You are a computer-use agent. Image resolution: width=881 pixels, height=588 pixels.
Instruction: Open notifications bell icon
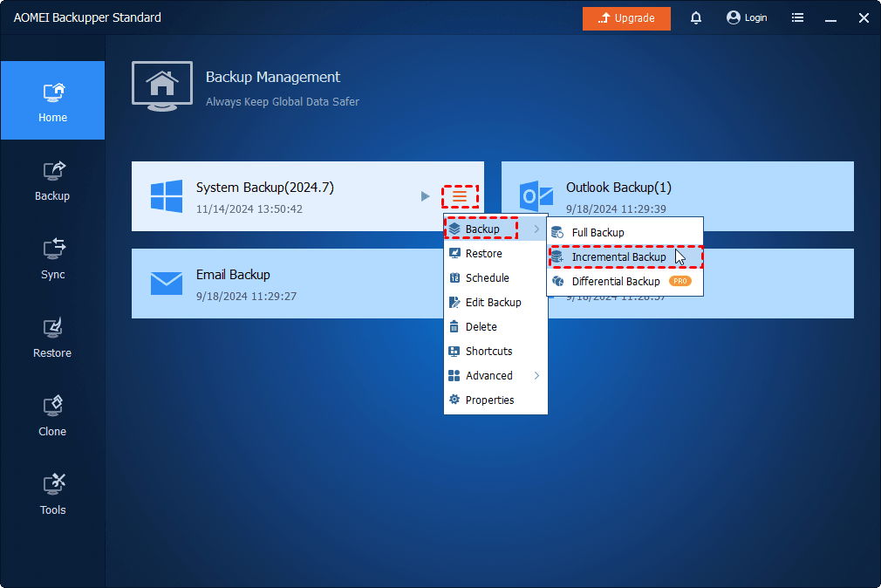tap(695, 18)
